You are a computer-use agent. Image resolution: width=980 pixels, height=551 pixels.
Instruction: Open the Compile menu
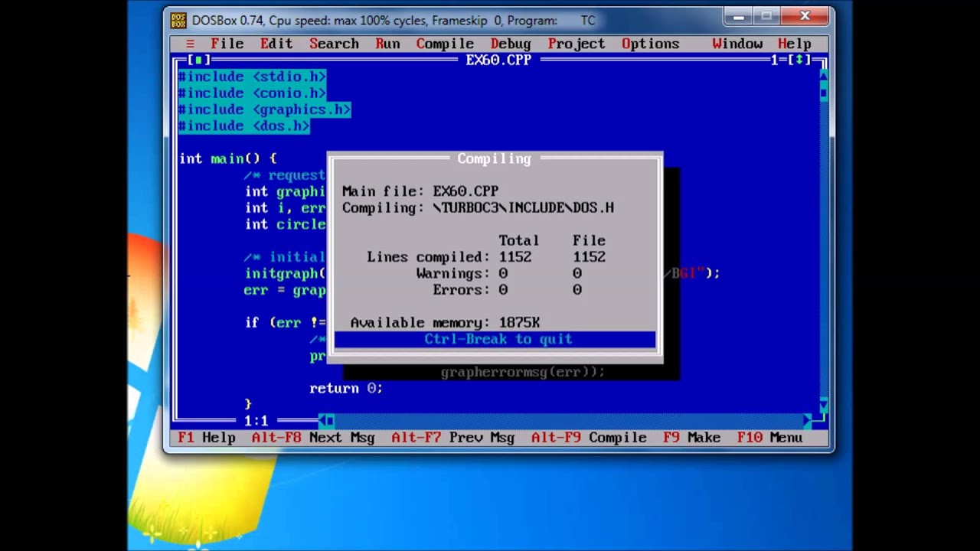point(445,44)
